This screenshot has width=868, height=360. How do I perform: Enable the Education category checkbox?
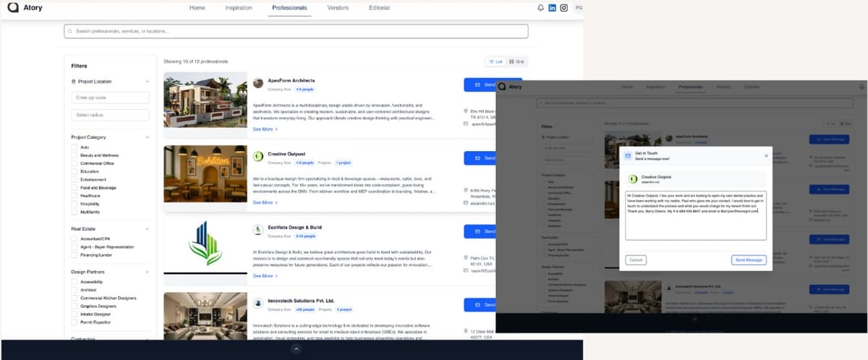coord(74,171)
